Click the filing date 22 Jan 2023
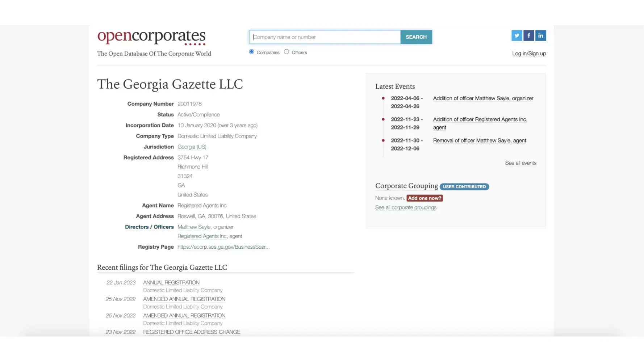This screenshot has height=362, width=644. 121,283
